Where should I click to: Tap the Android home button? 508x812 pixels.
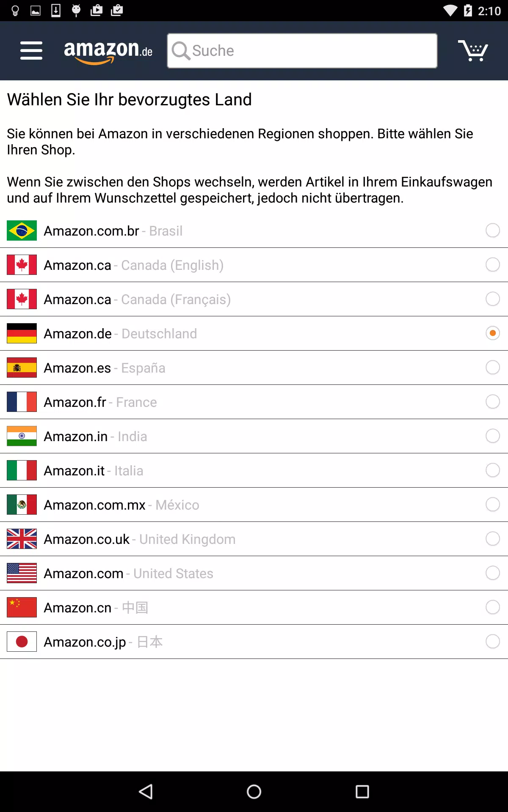pyautogui.click(x=254, y=792)
